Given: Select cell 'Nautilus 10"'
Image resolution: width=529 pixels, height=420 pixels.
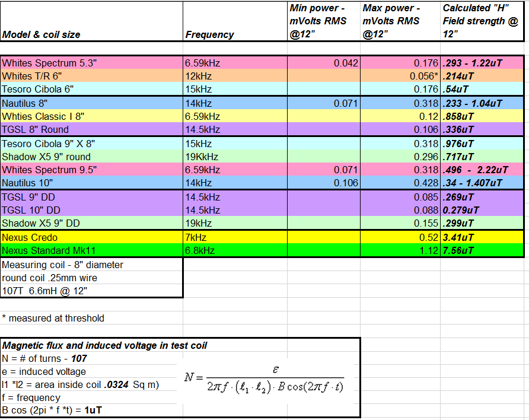Looking at the screenshot, I should coord(92,183).
